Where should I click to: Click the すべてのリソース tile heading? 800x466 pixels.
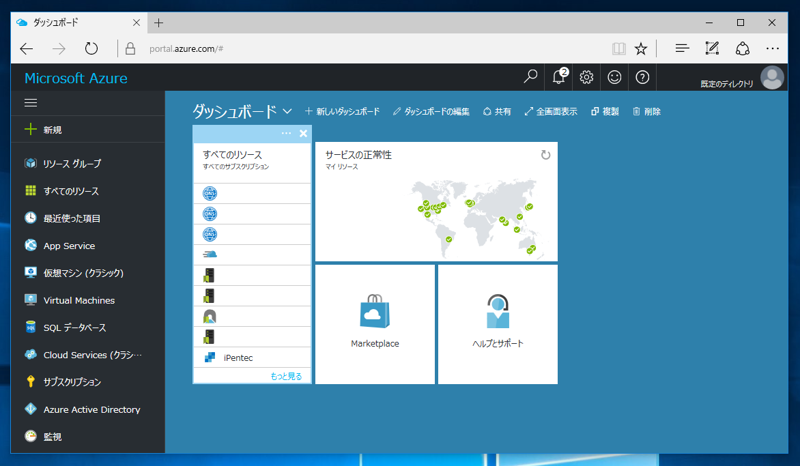click(232, 154)
